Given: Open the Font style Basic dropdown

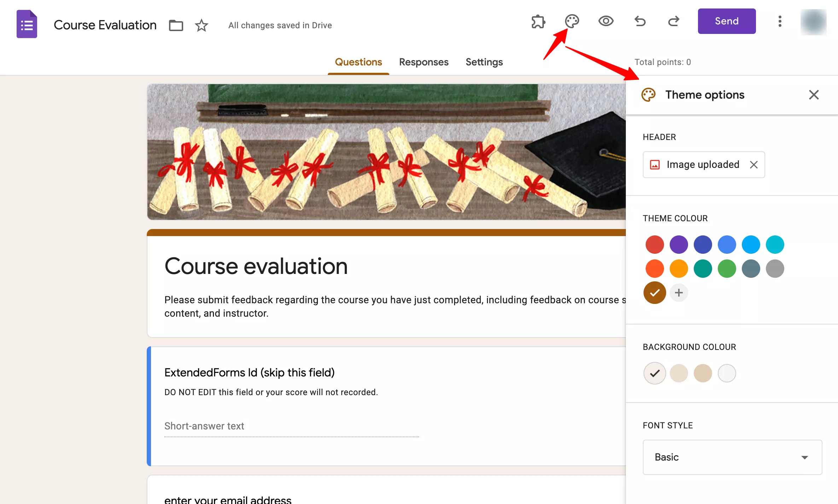Looking at the screenshot, I should point(732,457).
